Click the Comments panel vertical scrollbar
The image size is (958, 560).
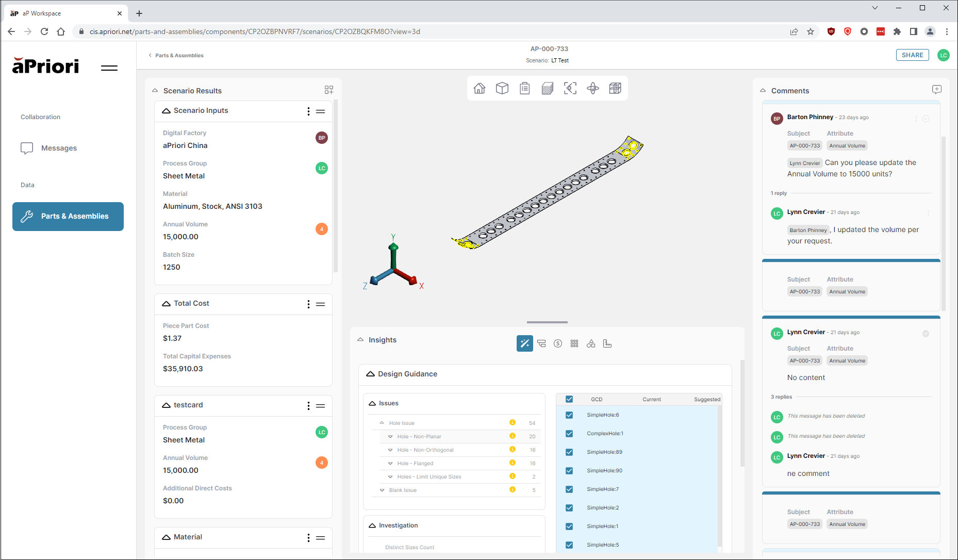pos(943,224)
